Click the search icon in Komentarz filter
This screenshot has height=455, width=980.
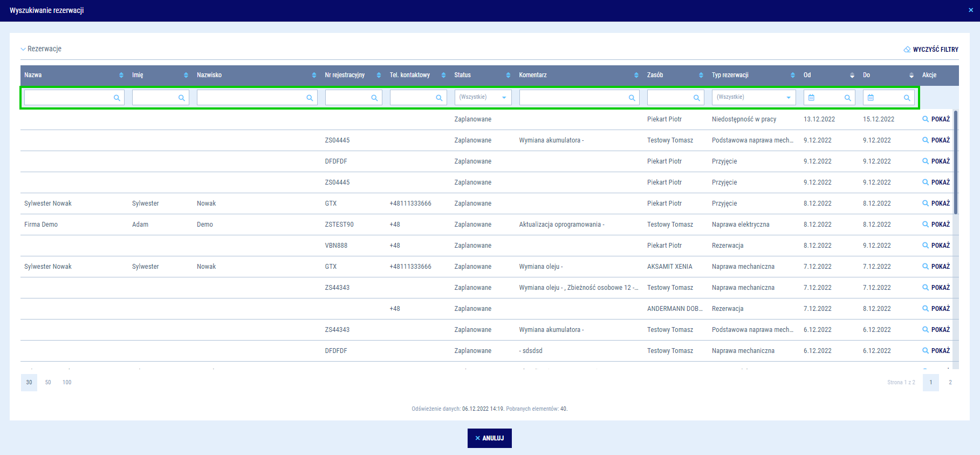click(632, 98)
